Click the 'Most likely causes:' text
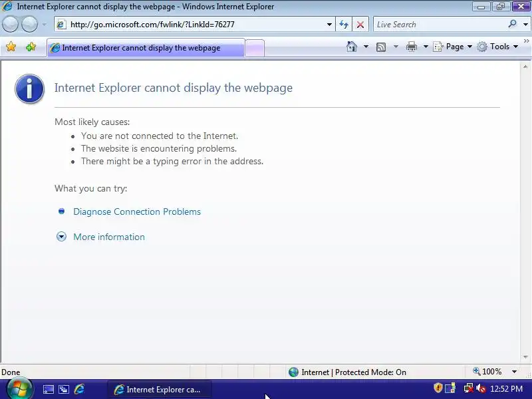The width and height of the screenshot is (532, 399). [92, 122]
